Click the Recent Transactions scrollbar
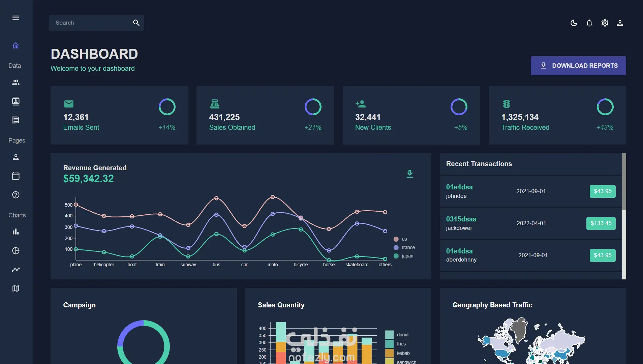The height and width of the screenshot is (364, 643). (x=624, y=182)
